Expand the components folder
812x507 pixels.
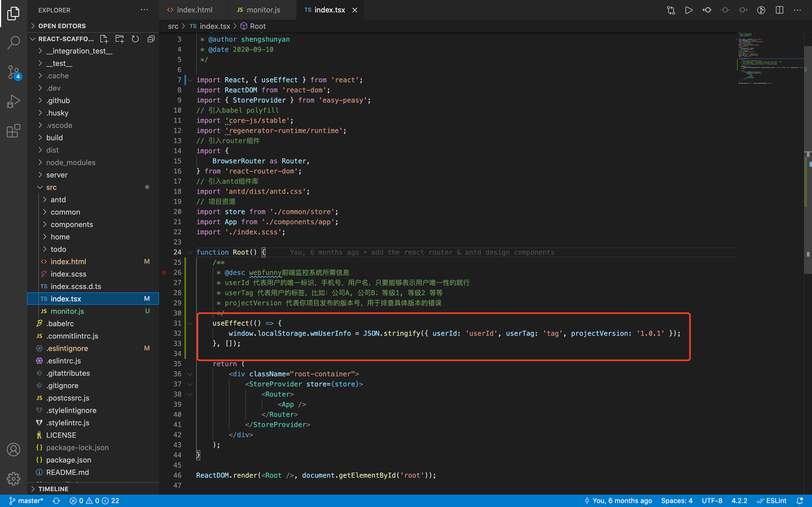point(71,224)
